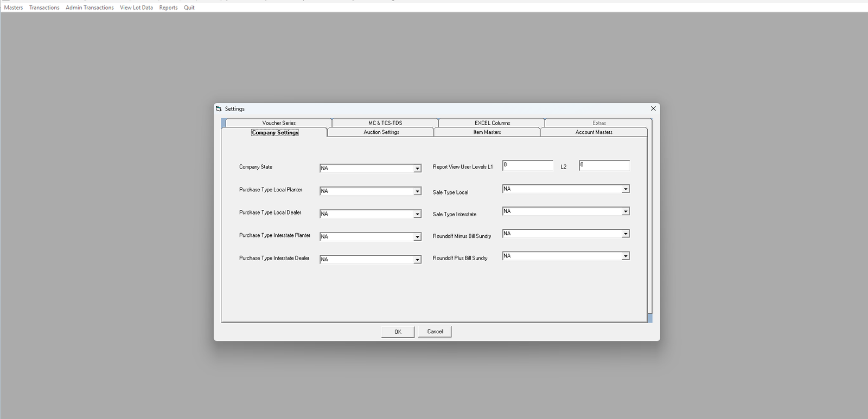Expand Purchase Type Local Planter dropdown
The image size is (868, 419).
[417, 191]
